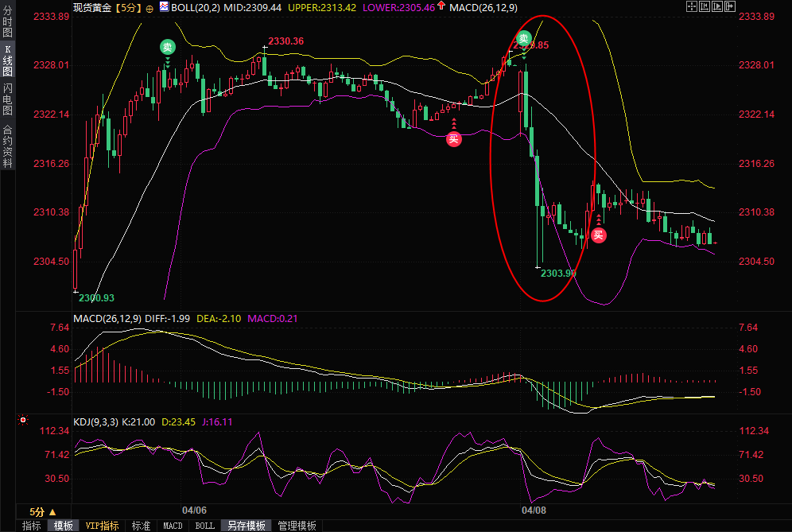
Task: Open the 5分 period dropdown
Action: [42, 511]
